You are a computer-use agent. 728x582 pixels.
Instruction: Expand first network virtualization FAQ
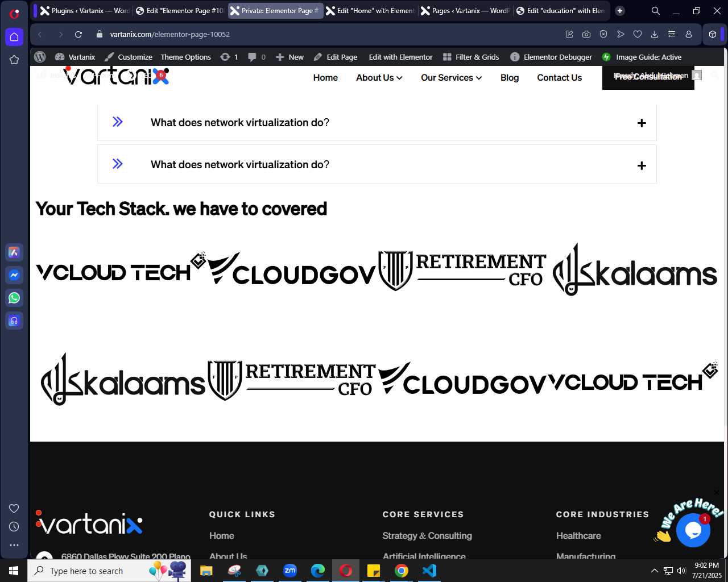(377, 122)
